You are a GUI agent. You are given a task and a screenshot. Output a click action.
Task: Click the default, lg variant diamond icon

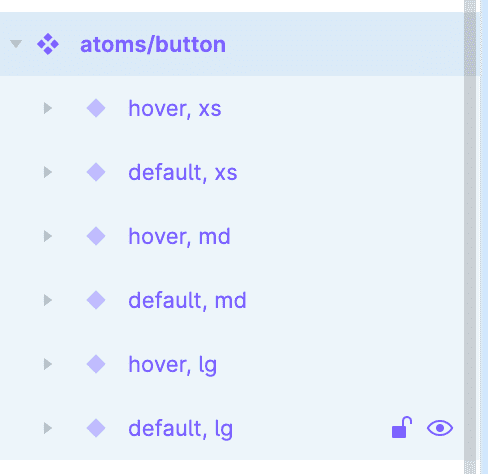(x=96, y=428)
